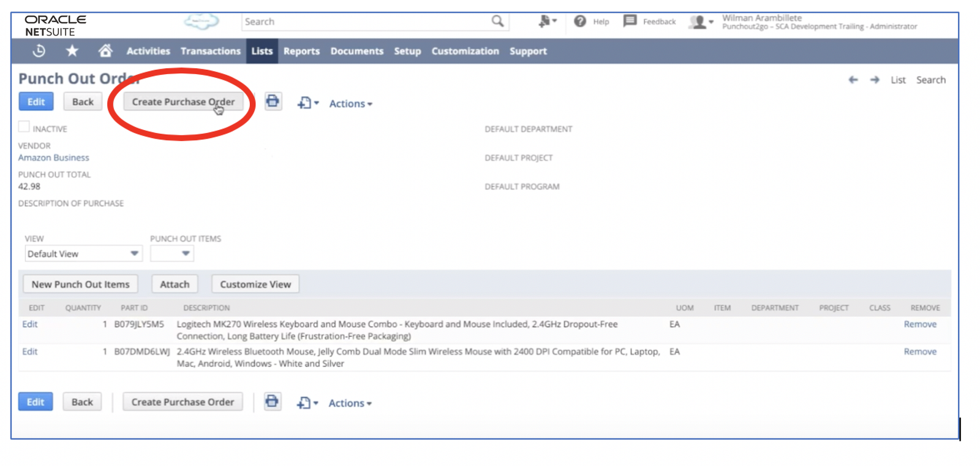
Task: Open the Punch Out Items dropdown
Action: (172, 254)
